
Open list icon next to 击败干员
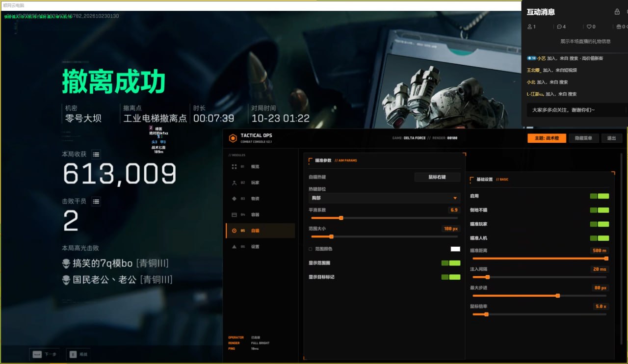coord(96,201)
